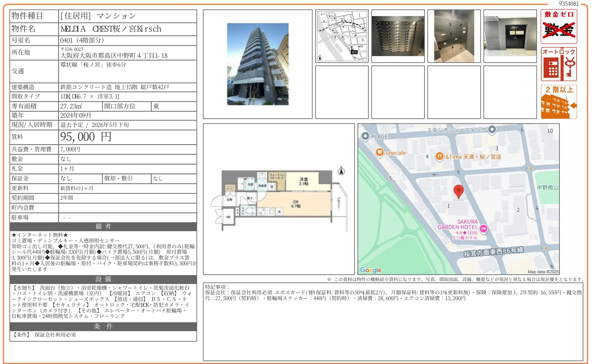The height and width of the screenshot is (364, 592).
Task: Click the &Time 天満・桜ノ宮店 restaurant marker
Action: pos(439,156)
